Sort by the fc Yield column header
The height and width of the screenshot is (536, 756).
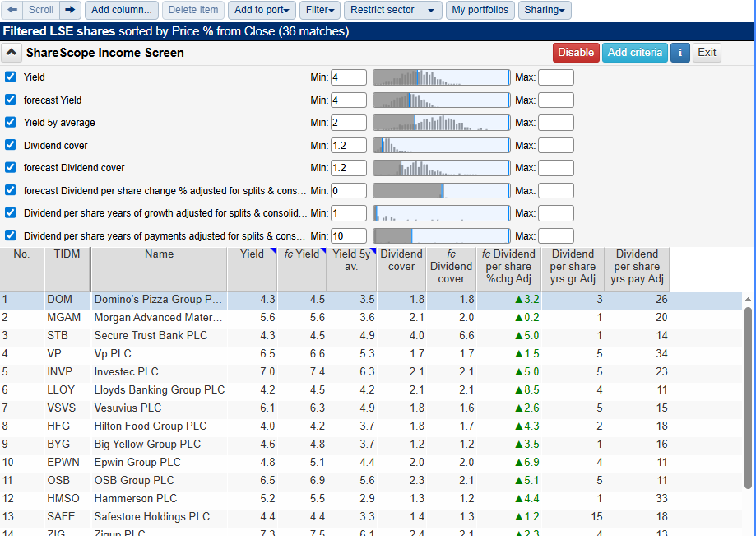coord(302,269)
